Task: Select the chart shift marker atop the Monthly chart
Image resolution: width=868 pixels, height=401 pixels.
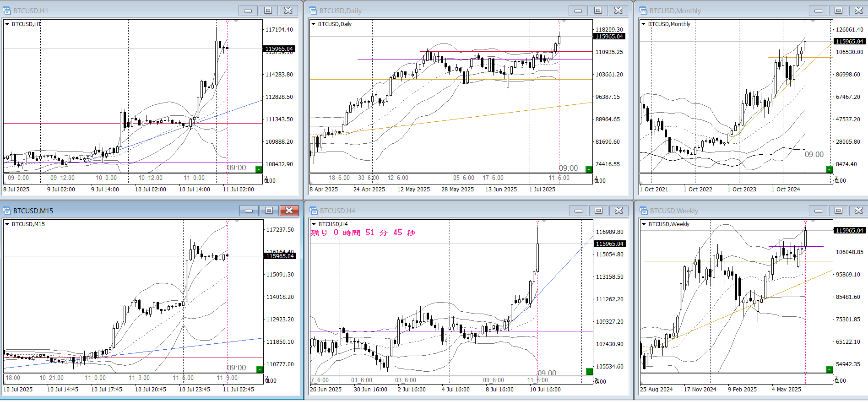Action: [813, 21]
